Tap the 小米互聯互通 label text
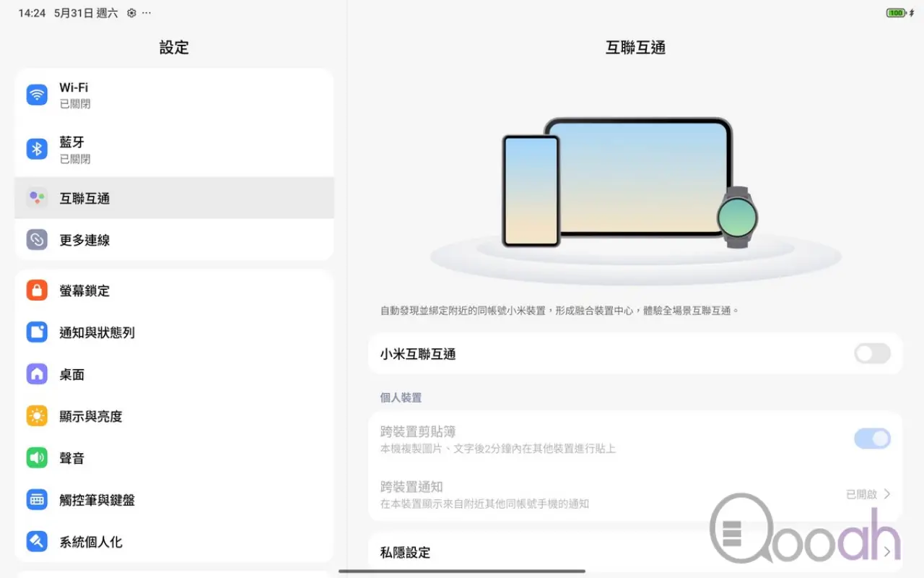 click(418, 354)
